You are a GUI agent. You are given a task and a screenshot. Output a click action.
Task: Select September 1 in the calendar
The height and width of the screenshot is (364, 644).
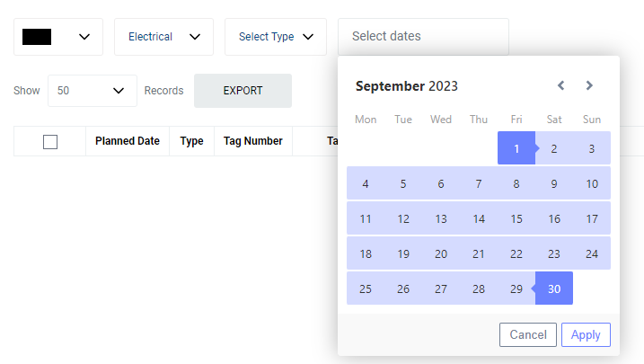[516, 148]
